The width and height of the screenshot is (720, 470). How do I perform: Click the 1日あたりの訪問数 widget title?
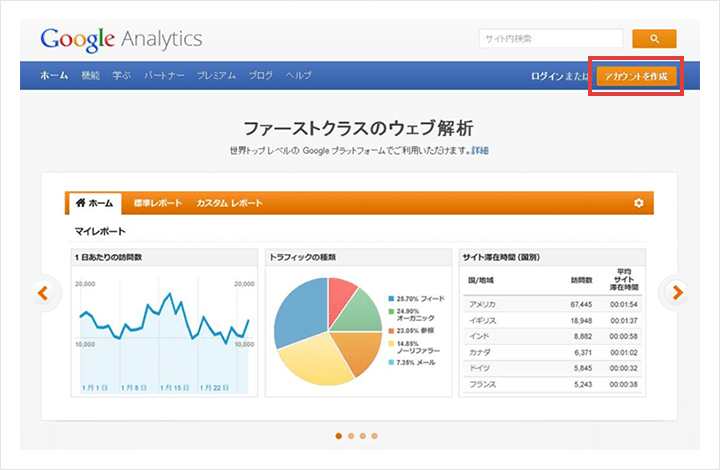click(108, 257)
